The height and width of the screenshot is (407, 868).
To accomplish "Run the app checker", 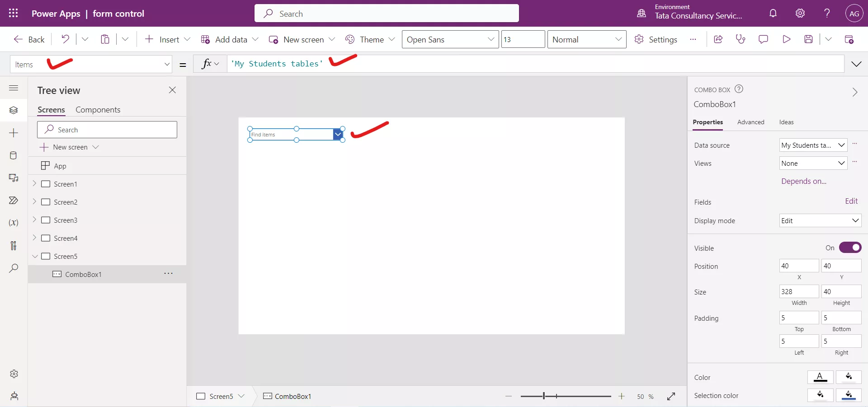I will (741, 39).
